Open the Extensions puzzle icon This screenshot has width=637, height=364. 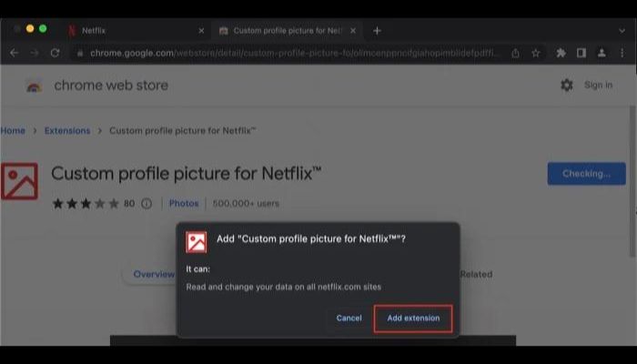pos(561,53)
